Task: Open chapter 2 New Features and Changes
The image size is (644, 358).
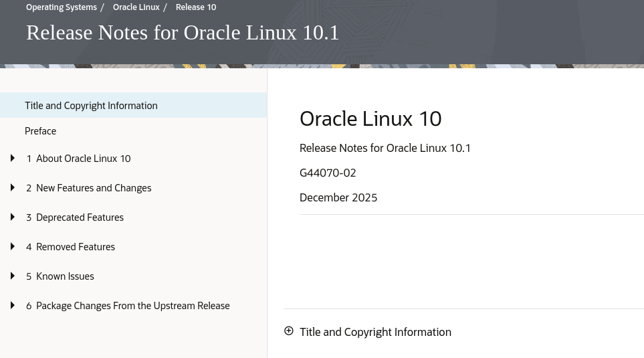Action: pos(89,188)
